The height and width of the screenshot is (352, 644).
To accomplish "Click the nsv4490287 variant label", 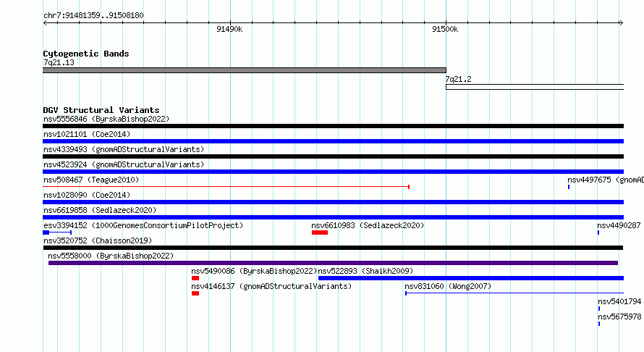I will [x=619, y=225].
